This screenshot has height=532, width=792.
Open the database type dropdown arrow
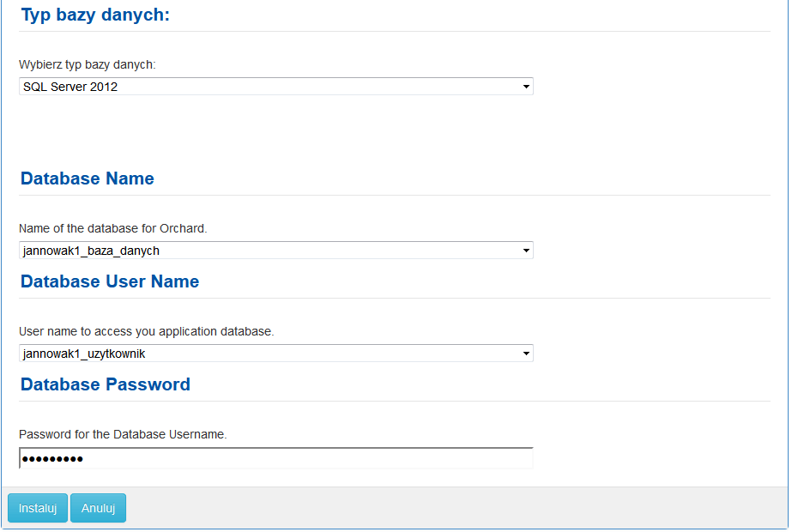click(x=526, y=87)
